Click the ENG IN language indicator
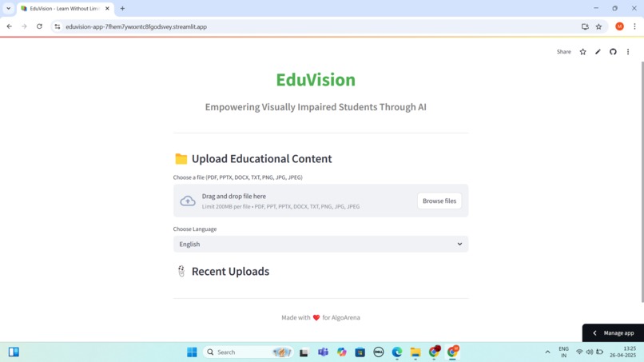The height and width of the screenshot is (362, 644). (563, 352)
